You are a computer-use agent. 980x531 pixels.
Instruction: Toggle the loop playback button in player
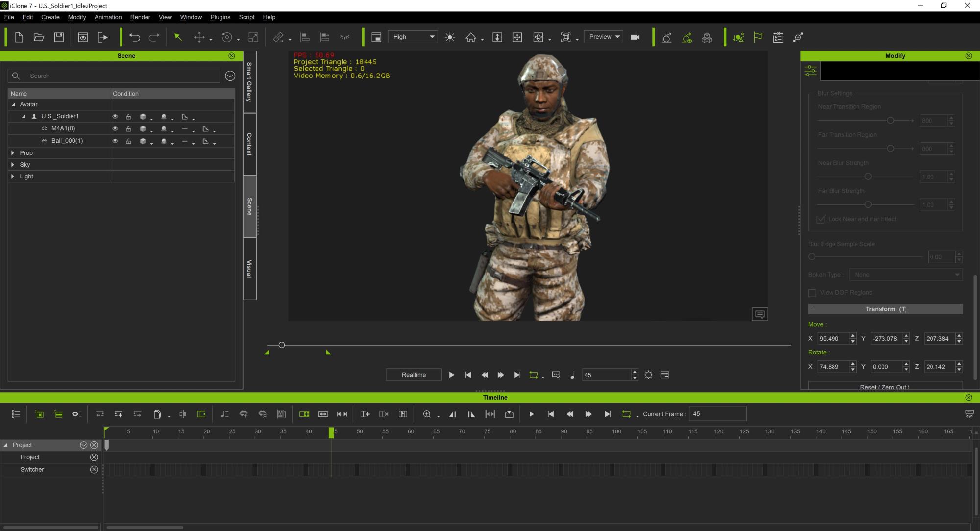pyautogui.click(x=534, y=375)
